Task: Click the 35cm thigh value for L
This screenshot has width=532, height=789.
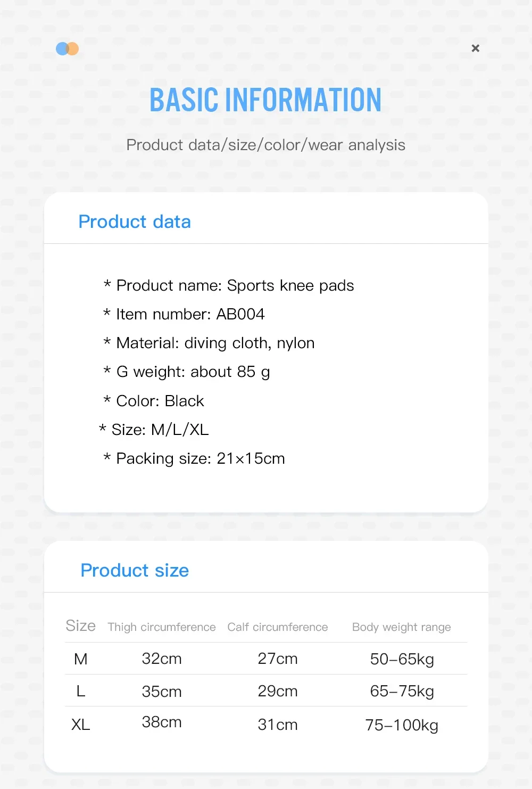Action: [x=162, y=692]
